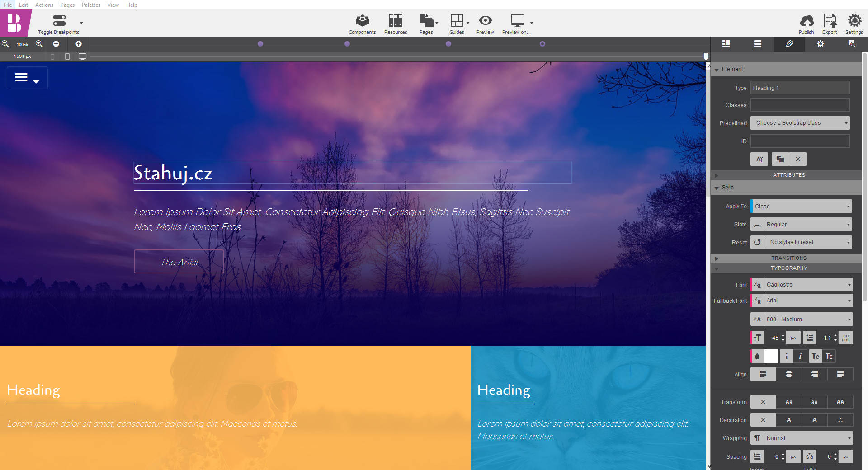Click the text color droplet icon
This screenshot has width=868, height=470.
757,356
